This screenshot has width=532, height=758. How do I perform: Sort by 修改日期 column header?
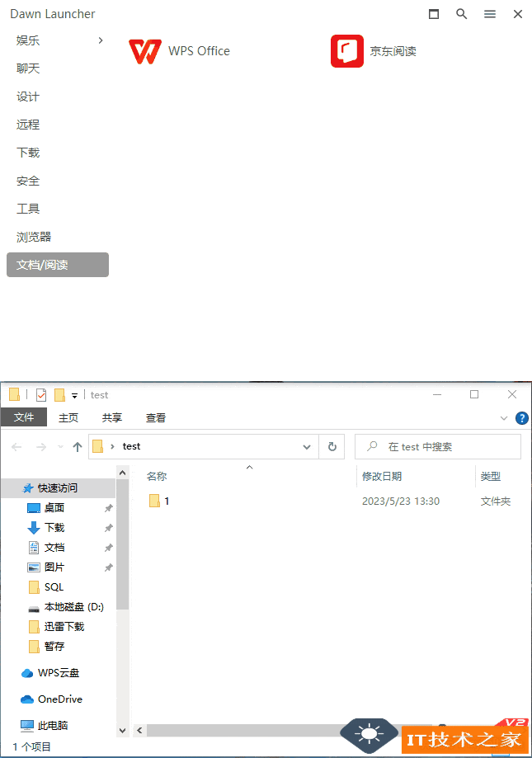pos(382,476)
